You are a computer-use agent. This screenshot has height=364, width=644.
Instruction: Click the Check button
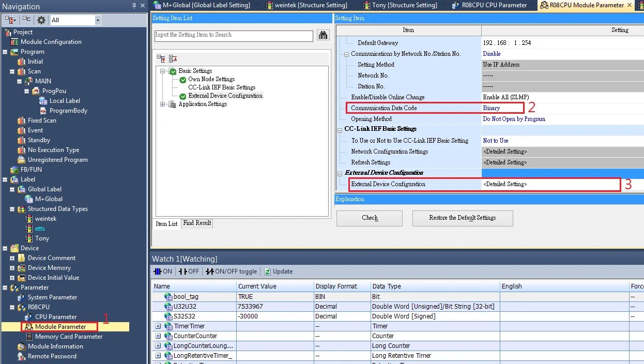370,218
